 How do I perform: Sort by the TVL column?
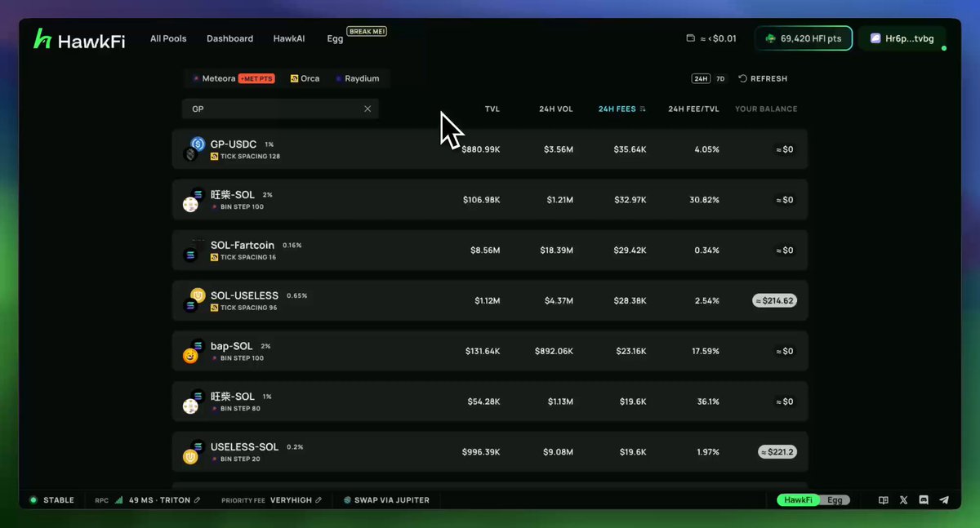coord(492,109)
